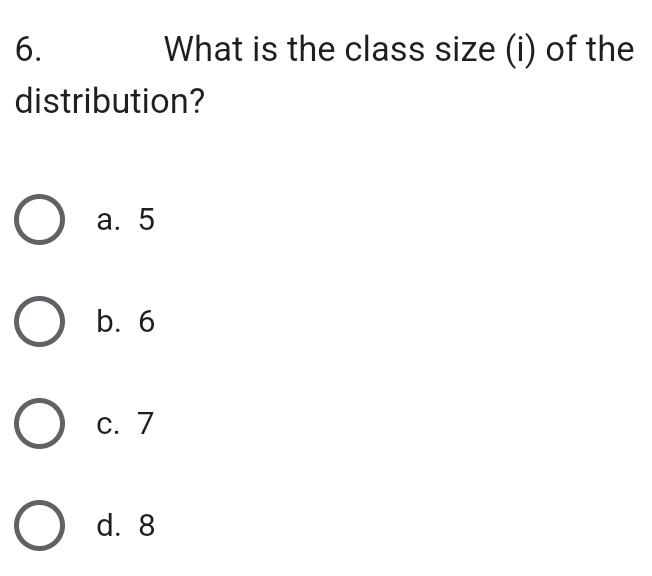Screen dimensions: 652x576
Task: Click the answer label 'd. 8'
Action: tap(126, 525)
